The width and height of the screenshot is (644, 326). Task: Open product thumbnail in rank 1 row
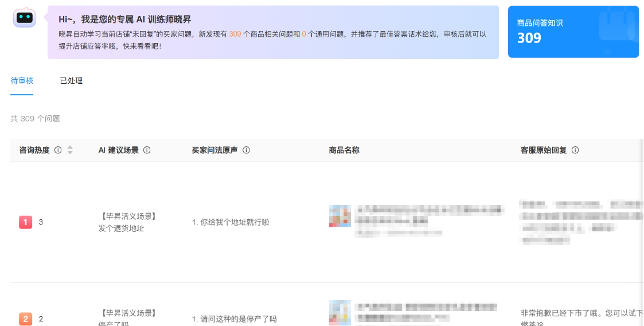[339, 216]
